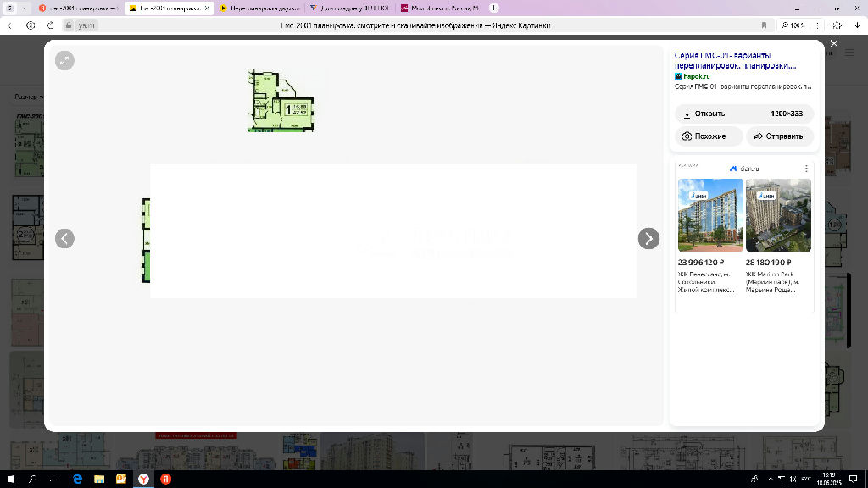The height and width of the screenshot is (488, 868).
Task: Switch to the fifth browser tab
Action: coord(440,8)
